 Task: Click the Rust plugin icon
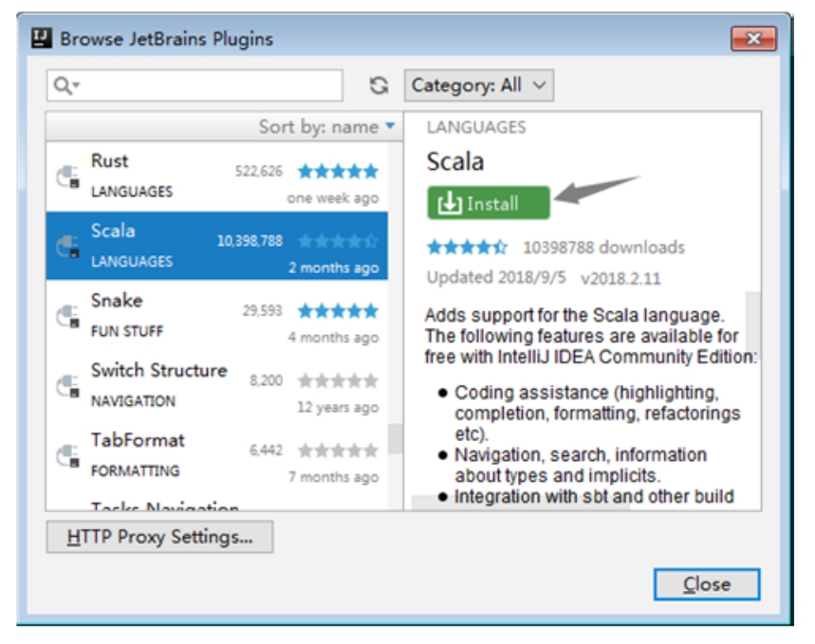[67, 176]
